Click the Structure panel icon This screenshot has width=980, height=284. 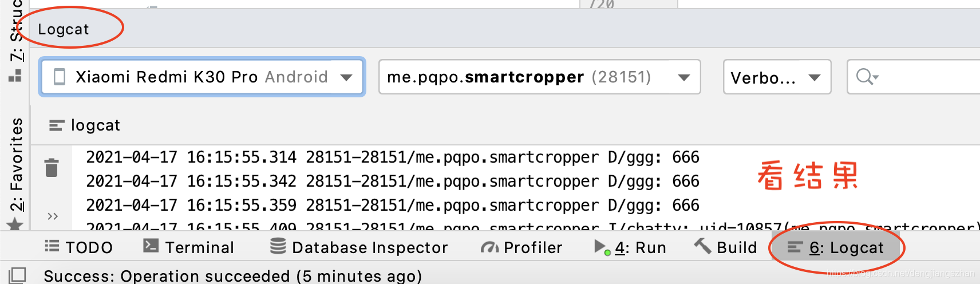coord(15,76)
